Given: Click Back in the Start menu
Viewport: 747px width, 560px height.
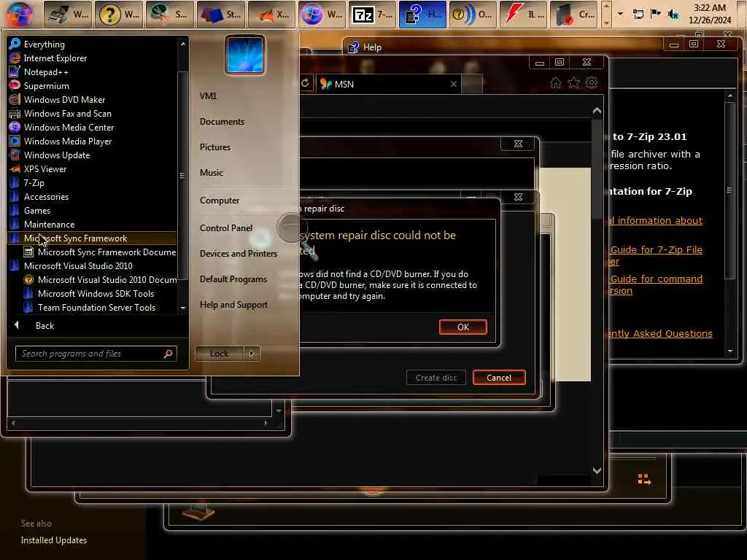Looking at the screenshot, I should (x=44, y=326).
